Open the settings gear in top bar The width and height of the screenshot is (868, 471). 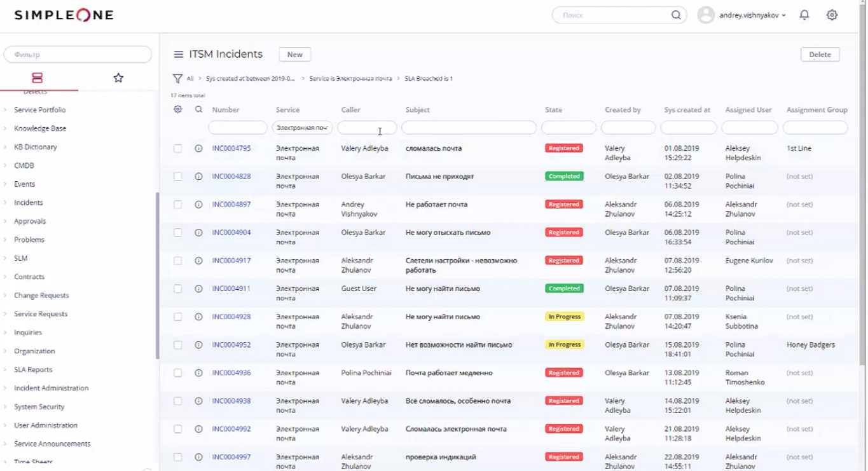pos(832,15)
